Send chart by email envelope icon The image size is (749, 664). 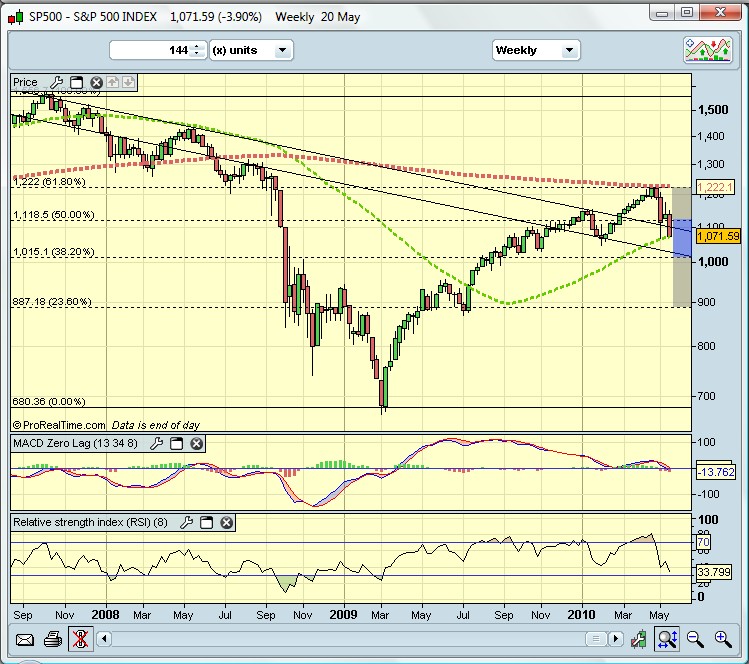coord(25,639)
